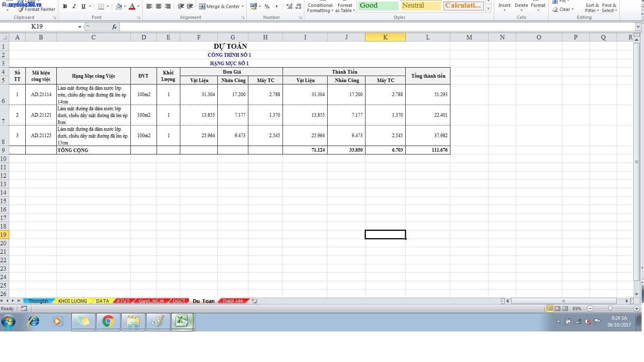Switch to the KHOI LUONG sheet tab
This screenshot has width=644, height=362.
coord(72,301)
